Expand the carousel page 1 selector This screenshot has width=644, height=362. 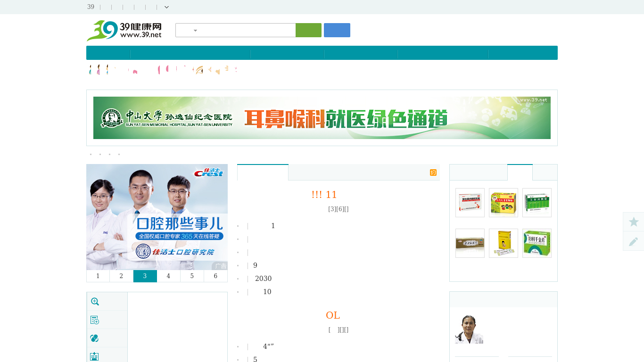point(98,276)
